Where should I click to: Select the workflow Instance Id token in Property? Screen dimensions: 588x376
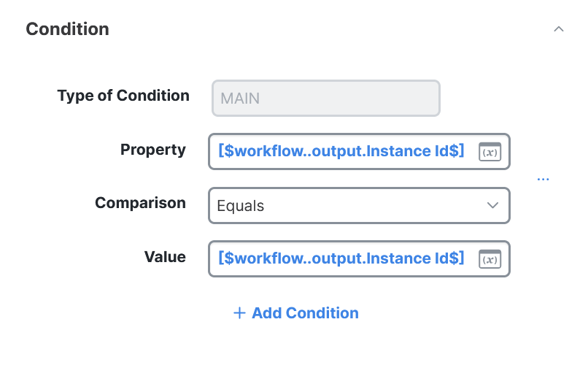click(x=341, y=151)
